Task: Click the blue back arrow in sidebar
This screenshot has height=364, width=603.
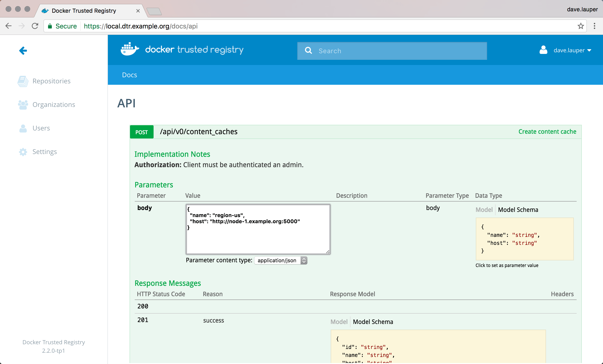Action: [23, 51]
